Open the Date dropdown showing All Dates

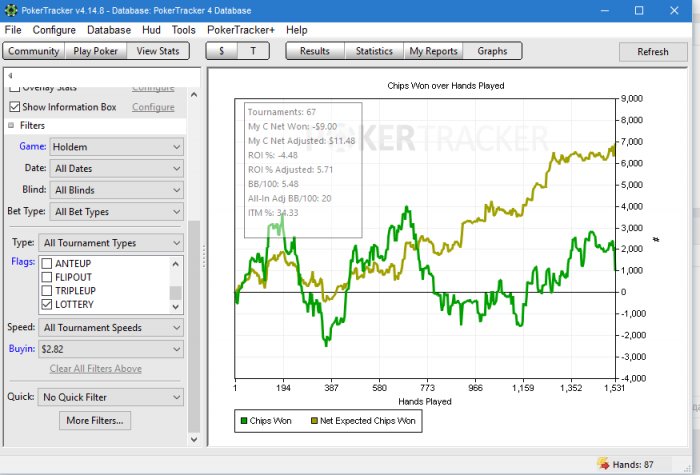point(117,168)
